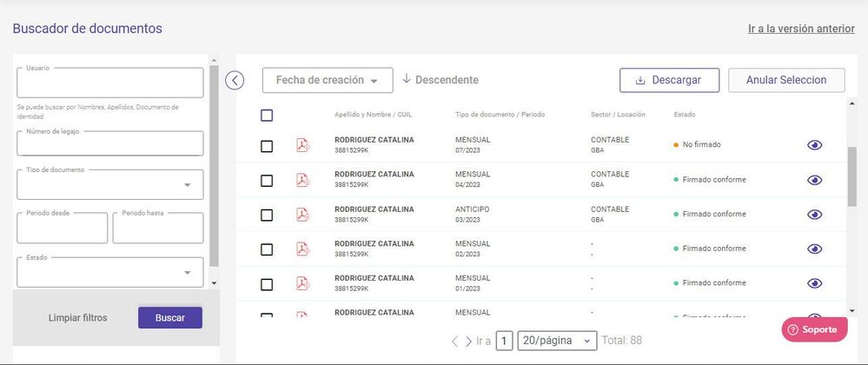
Task: Open PDF icon for the ANTICIPO 03/2023 document
Action: coord(303,215)
